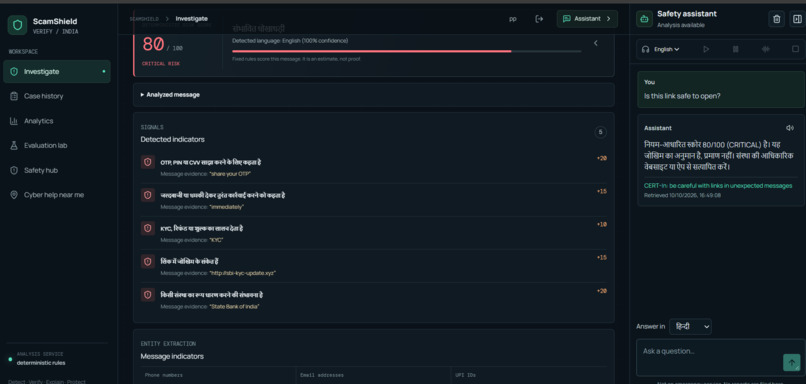Viewport: 806px width, 384px height.
Task: Click the 'pp' user initials in header
Action: [512, 19]
